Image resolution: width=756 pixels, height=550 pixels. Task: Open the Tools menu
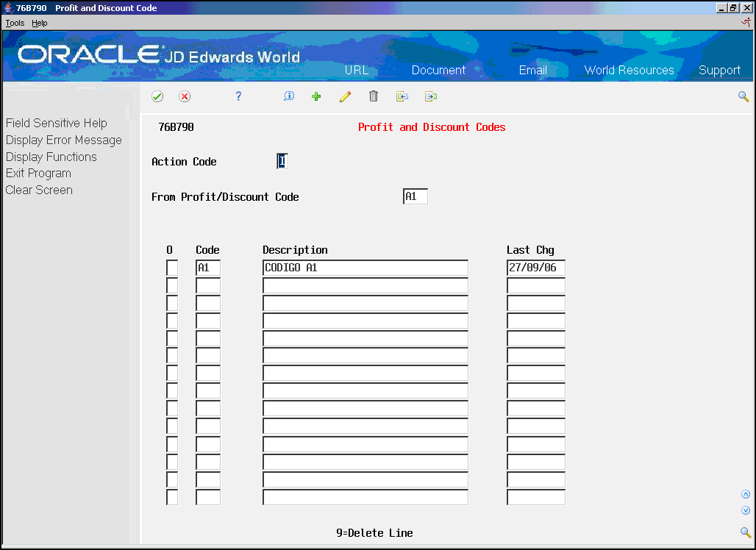[x=15, y=23]
